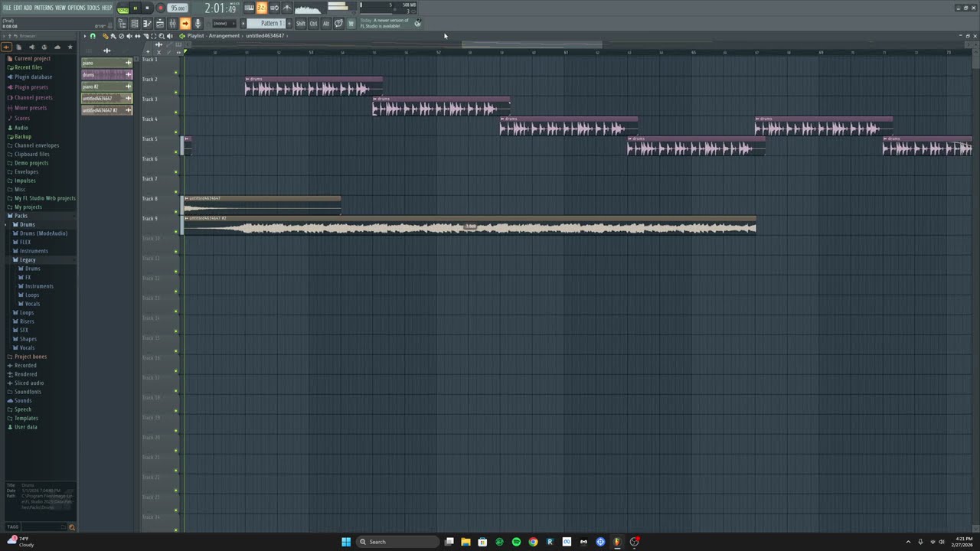The image size is (980, 551).
Task: Expand Recent files in browser
Action: point(28,67)
